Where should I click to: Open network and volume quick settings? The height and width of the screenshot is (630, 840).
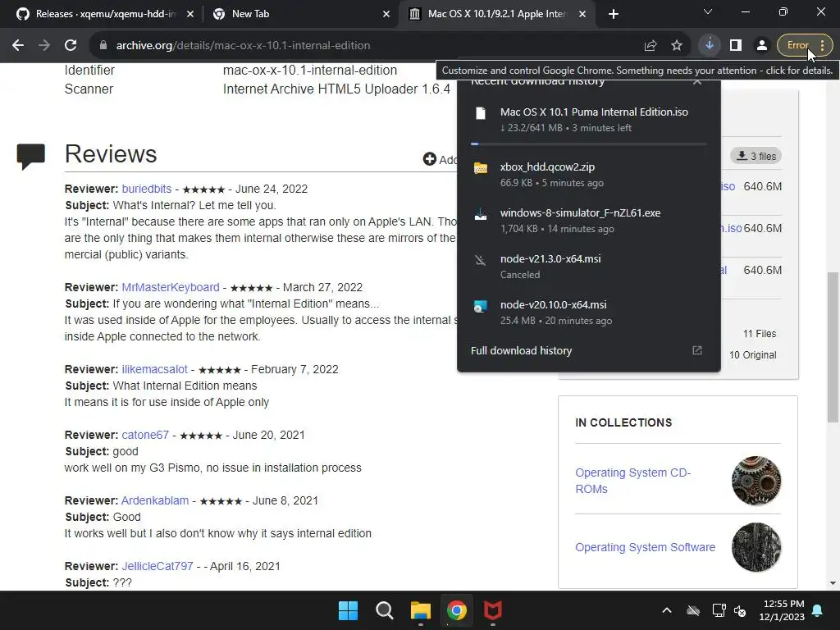[729, 610]
